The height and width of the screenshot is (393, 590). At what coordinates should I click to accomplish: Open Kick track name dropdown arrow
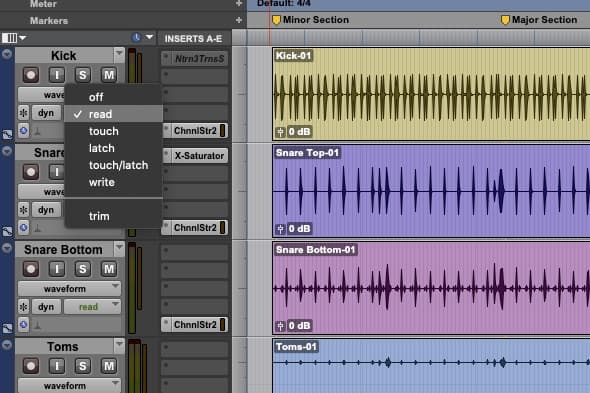click(x=119, y=55)
